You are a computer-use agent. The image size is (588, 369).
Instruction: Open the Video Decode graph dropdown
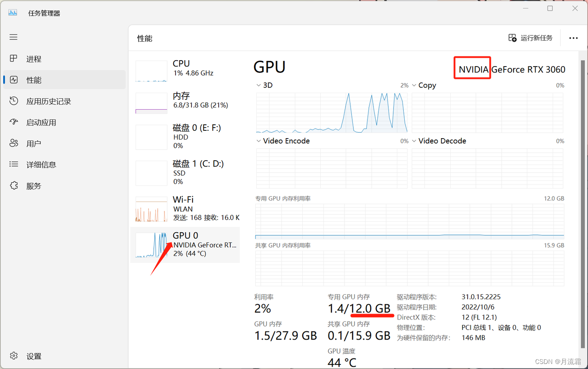point(414,141)
